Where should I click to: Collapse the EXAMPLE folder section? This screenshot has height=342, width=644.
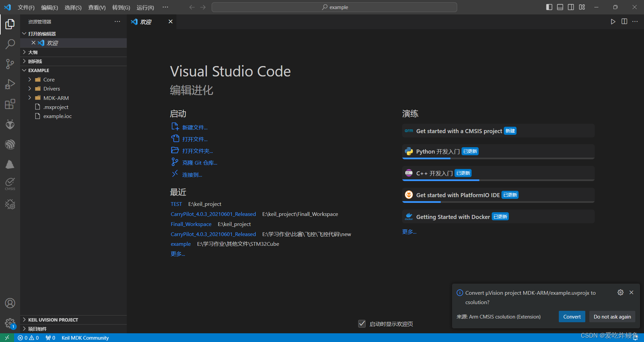[73, 70]
